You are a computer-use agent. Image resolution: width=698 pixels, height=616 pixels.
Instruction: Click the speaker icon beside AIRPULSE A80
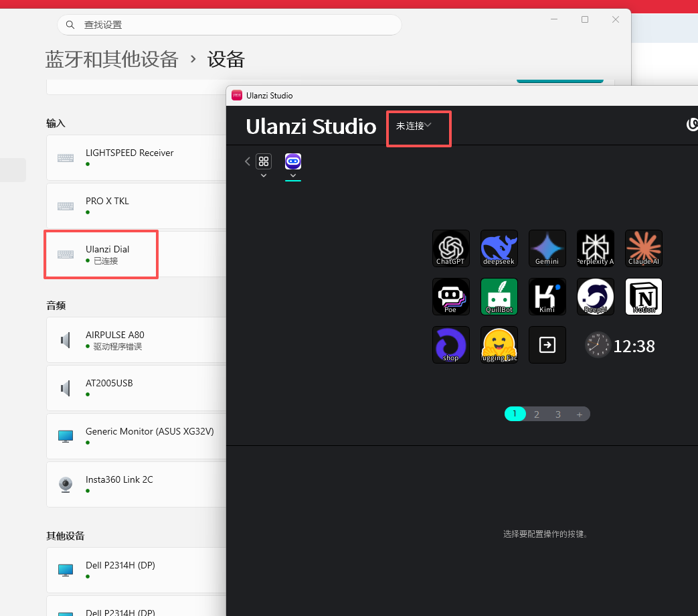66,340
